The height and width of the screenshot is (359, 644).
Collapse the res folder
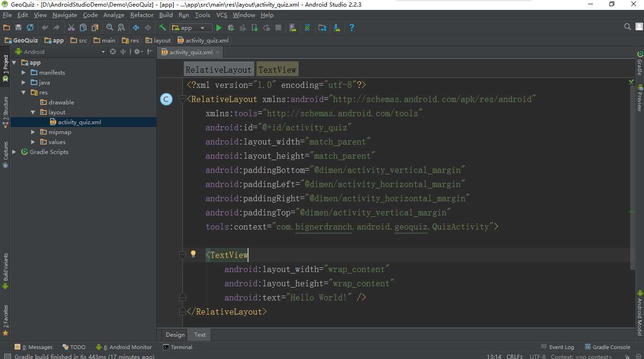pos(24,92)
